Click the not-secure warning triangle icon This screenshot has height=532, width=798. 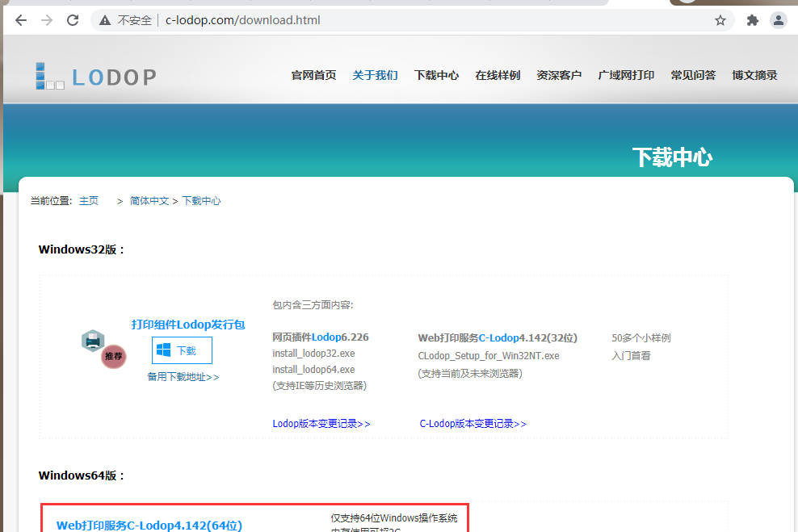(x=105, y=20)
